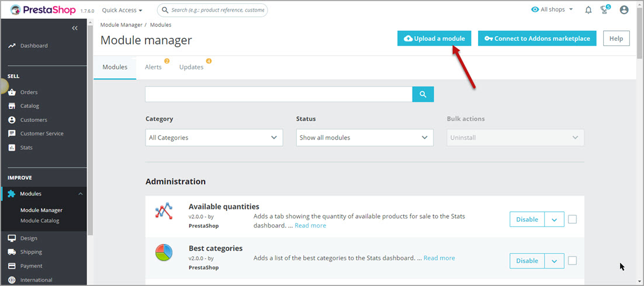
Task: Click the Design monitor icon
Action: click(x=12, y=238)
